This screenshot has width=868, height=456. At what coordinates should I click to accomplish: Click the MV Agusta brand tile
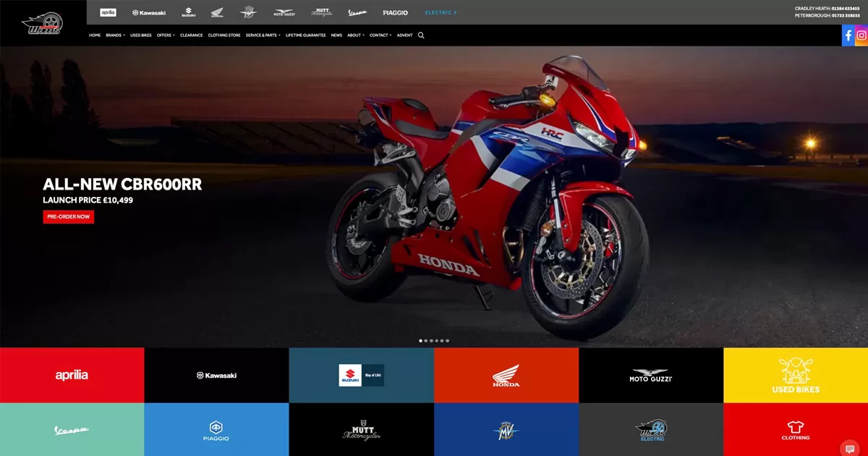click(x=506, y=430)
